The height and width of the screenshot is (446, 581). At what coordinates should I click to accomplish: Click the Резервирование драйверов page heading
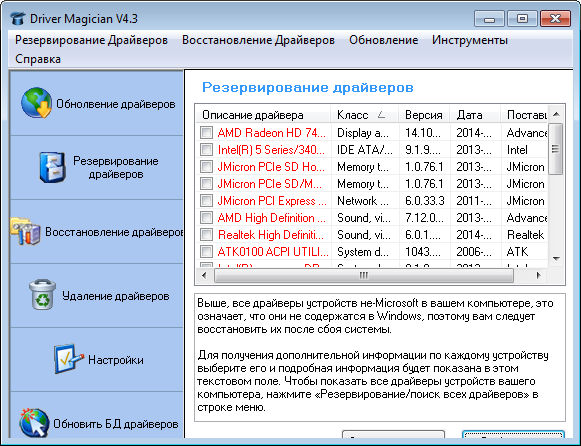coord(308,87)
